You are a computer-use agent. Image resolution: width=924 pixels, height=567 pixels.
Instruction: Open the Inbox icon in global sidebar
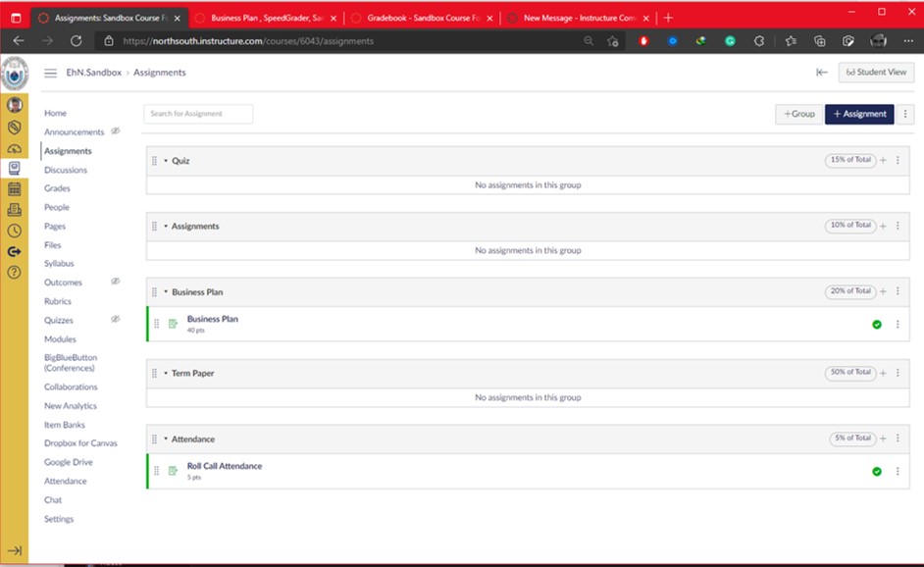14,210
